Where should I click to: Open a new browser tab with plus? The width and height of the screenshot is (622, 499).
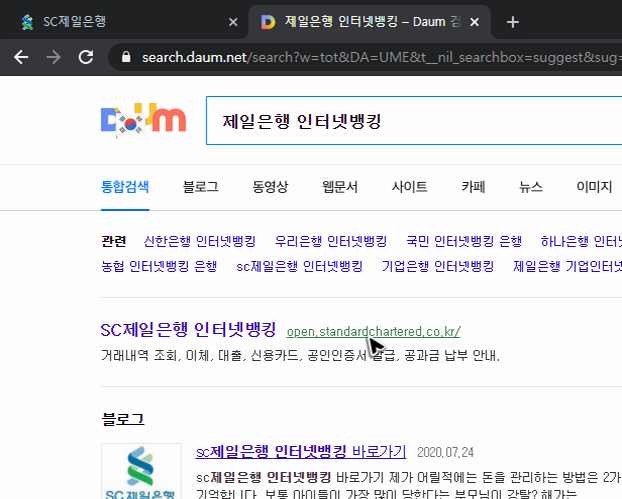(x=513, y=22)
